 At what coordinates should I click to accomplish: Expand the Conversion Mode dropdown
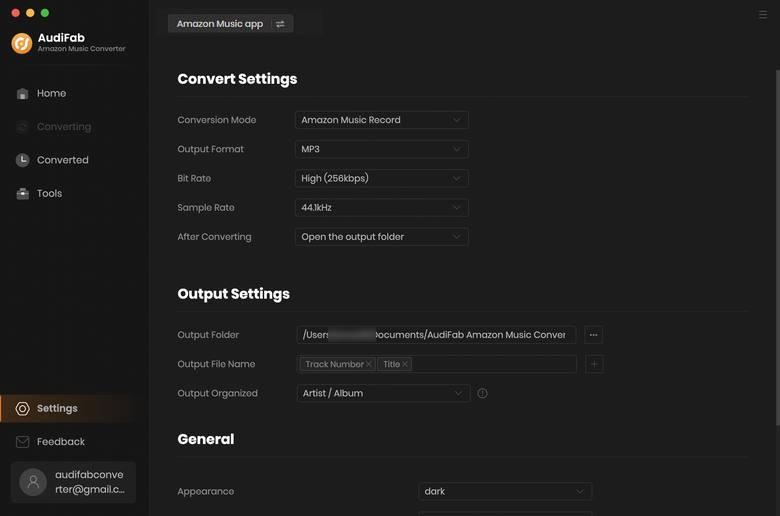(382, 120)
